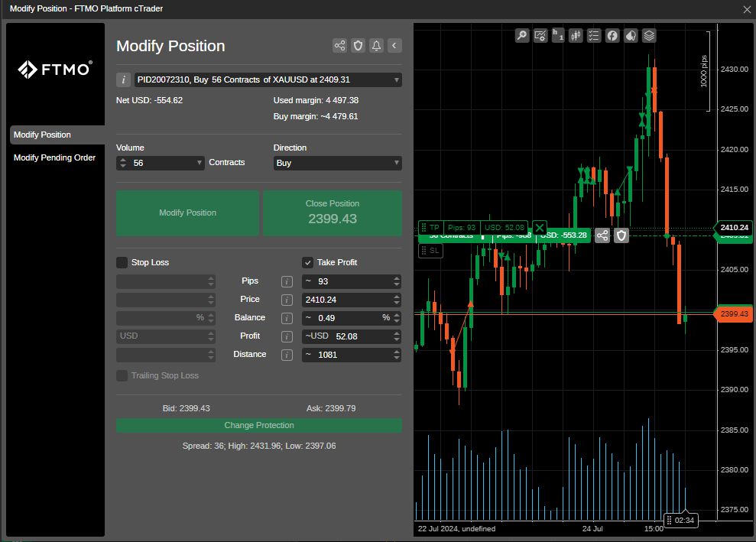Click shield protection icon in Modify Position header

tap(359, 46)
